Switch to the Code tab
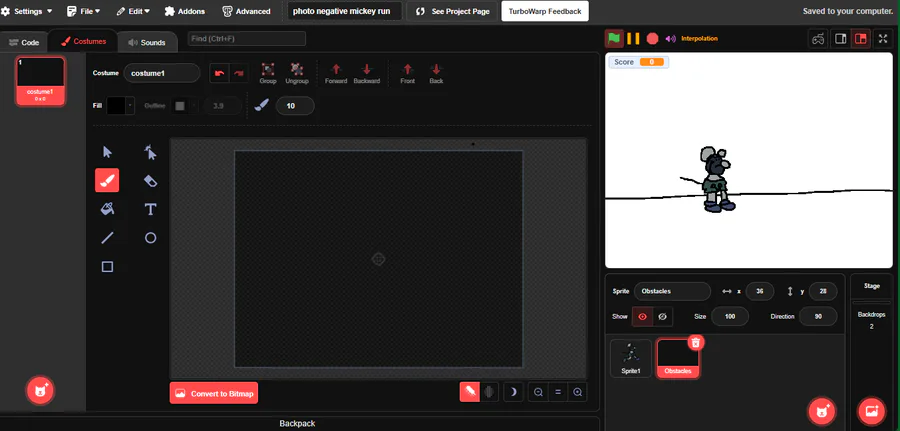Viewport: 900px width, 431px height. 23,42
